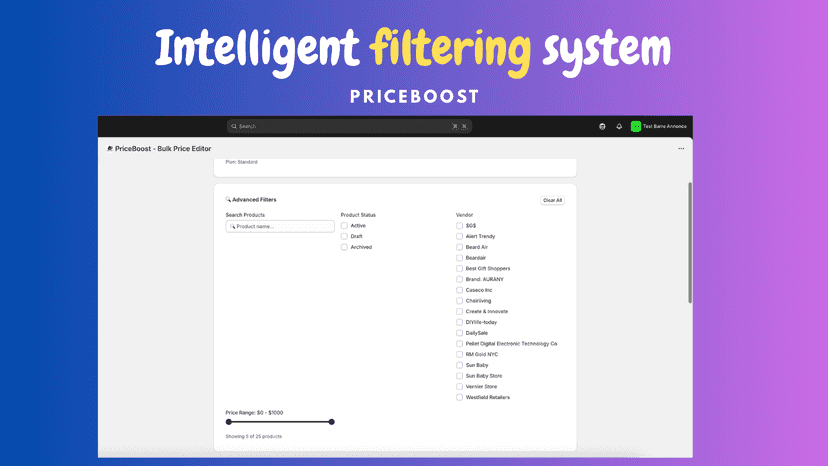Click the keyboard shortcut hint in Search bar
This screenshot has height=466, width=828.
coord(459,126)
